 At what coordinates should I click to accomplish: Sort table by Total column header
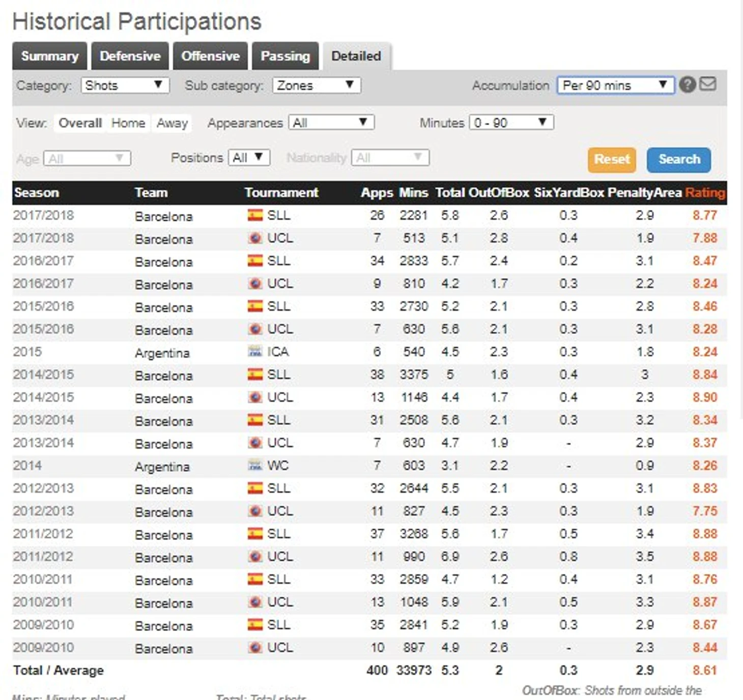(450, 193)
